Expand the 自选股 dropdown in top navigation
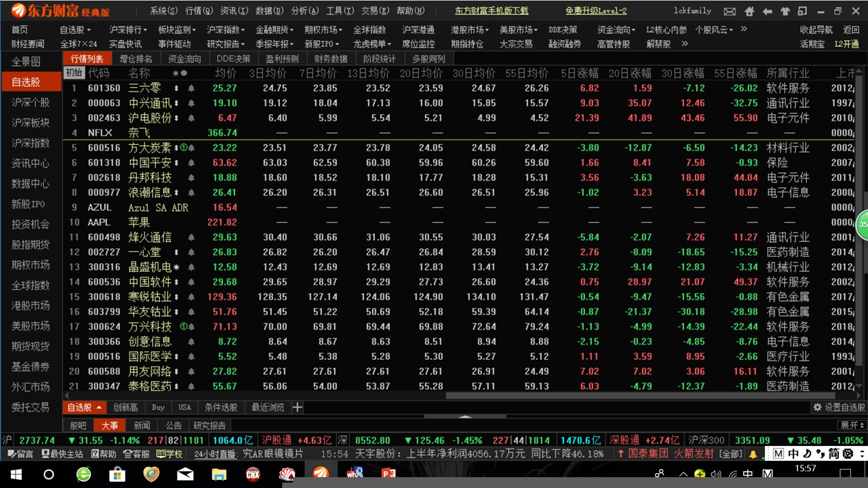 pyautogui.click(x=75, y=30)
